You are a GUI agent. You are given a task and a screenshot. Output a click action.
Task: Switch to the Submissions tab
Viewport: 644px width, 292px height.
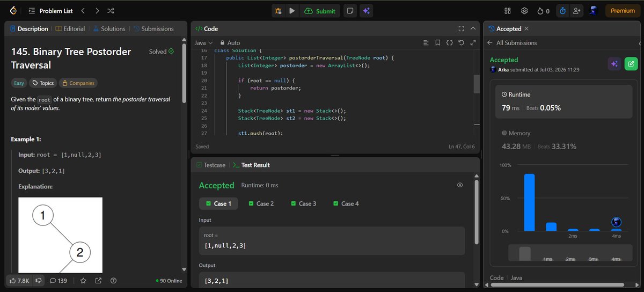point(153,28)
